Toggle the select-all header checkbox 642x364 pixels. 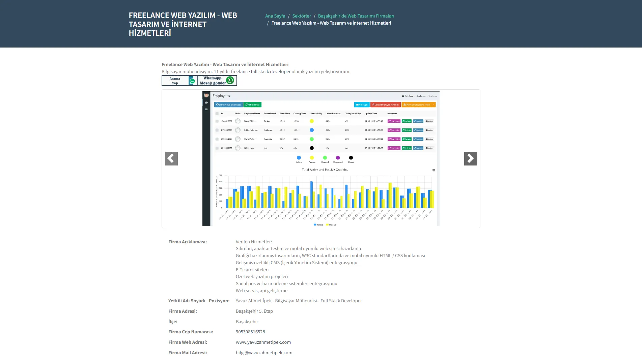(217, 114)
